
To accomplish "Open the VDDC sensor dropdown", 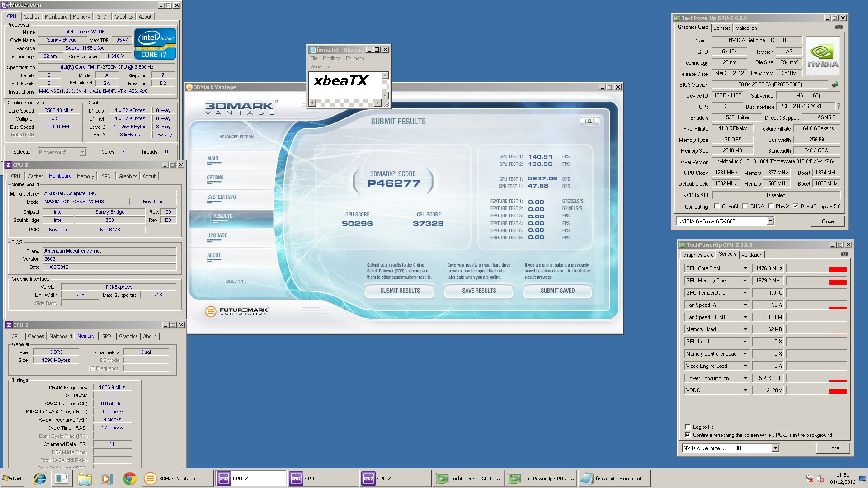I will pos(745,390).
